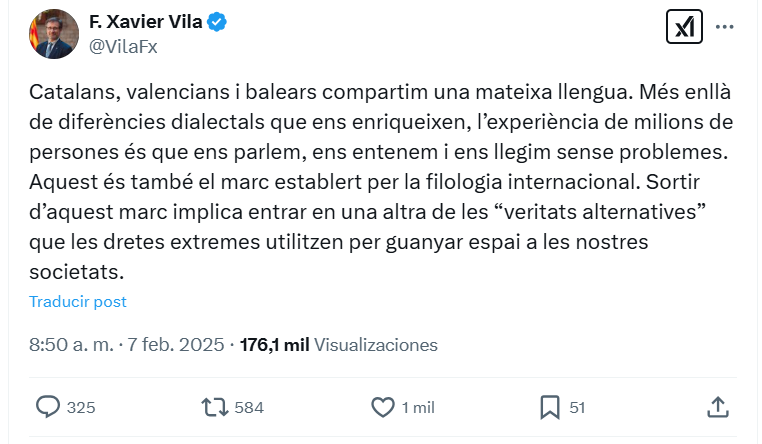
Task: Click the blue verified badge
Action: click(x=216, y=21)
